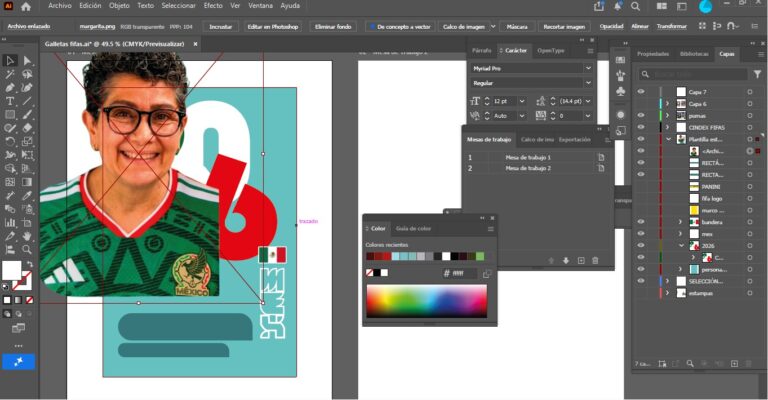
Task: Hide the Capa 7 layer
Action: pos(641,92)
